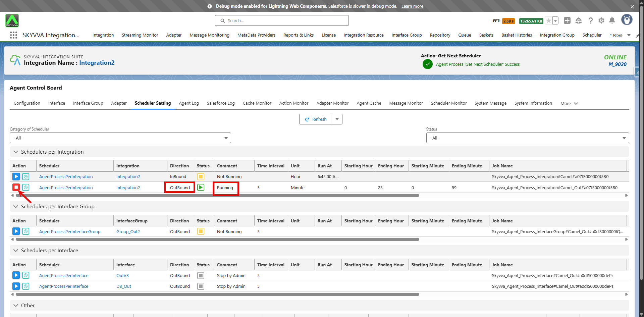Open the app launcher grid icon
Image resolution: width=644 pixels, height=317 pixels.
[13, 35]
